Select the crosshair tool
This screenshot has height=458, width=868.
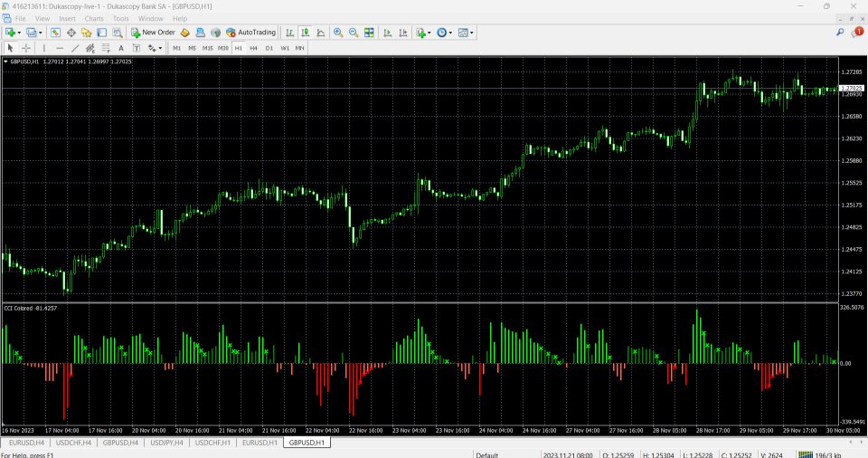point(25,48)
